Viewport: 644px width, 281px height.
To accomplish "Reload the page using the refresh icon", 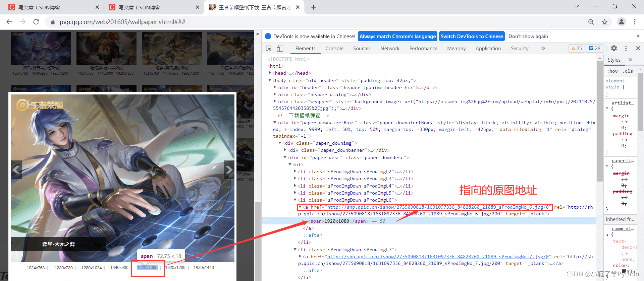I will (x=36, y=22).
